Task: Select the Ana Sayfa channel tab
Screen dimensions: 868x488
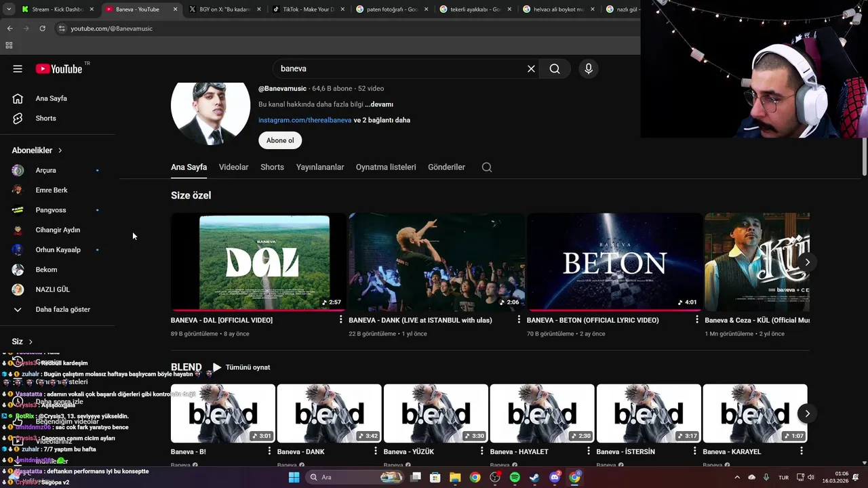Action: [x=189, y=167]
